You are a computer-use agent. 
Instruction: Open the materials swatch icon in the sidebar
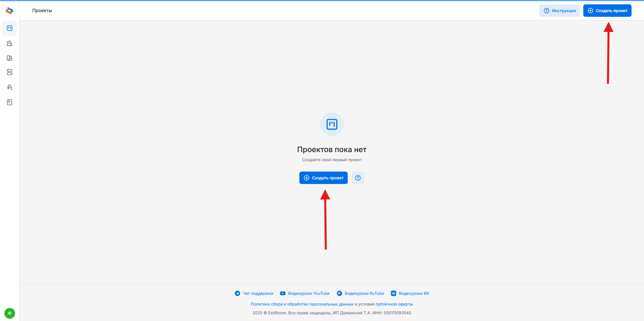[x=9, y=58]
